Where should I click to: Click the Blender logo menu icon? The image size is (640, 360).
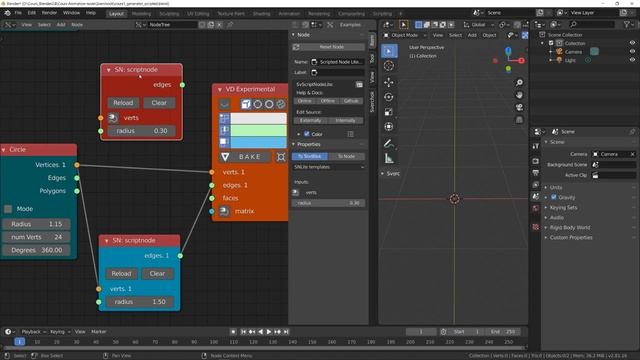(x=7, y=13)
